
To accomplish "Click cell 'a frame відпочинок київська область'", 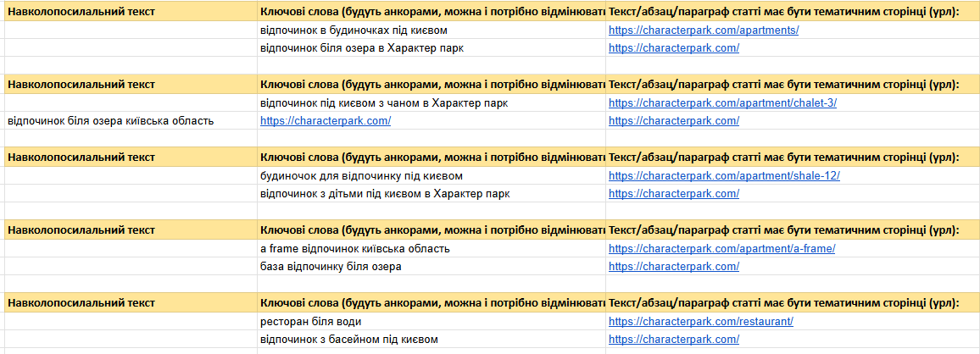I will coord(355,249).
